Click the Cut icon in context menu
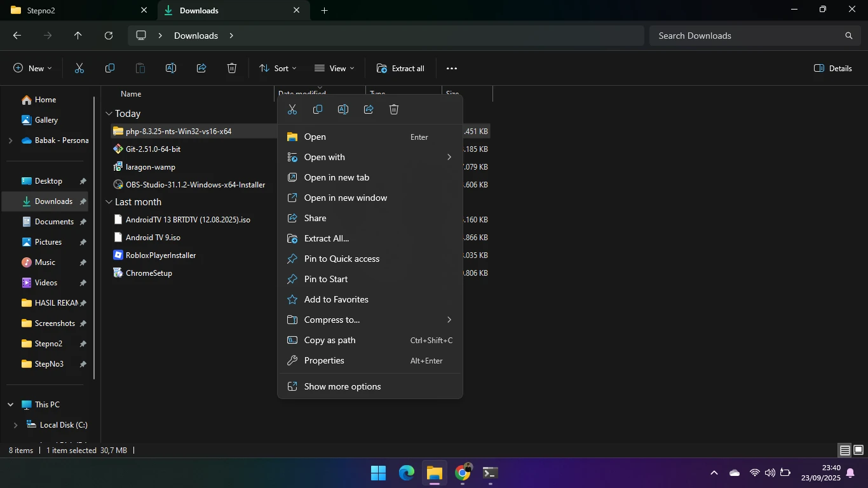Viewport: 868px width, 488px height. point(292,109)
